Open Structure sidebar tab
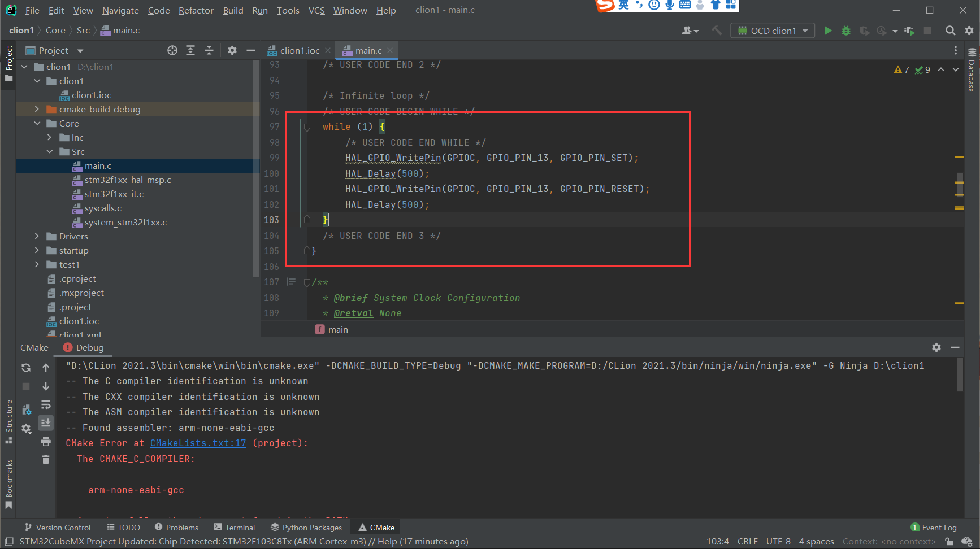The width and height of the screenshot is (980, 549). click(8, 421)
